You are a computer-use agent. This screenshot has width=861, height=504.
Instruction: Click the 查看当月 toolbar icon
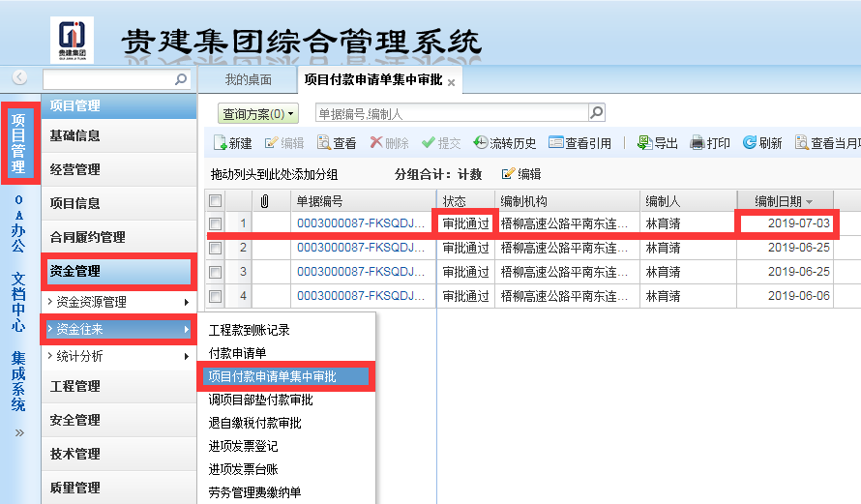tap(802, 143)
